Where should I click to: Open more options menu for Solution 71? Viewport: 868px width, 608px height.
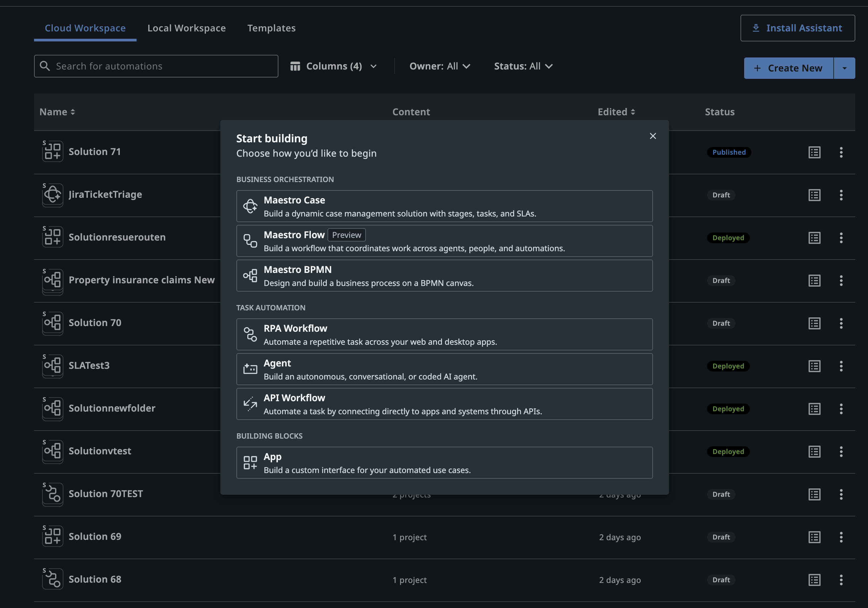(841, 152)
